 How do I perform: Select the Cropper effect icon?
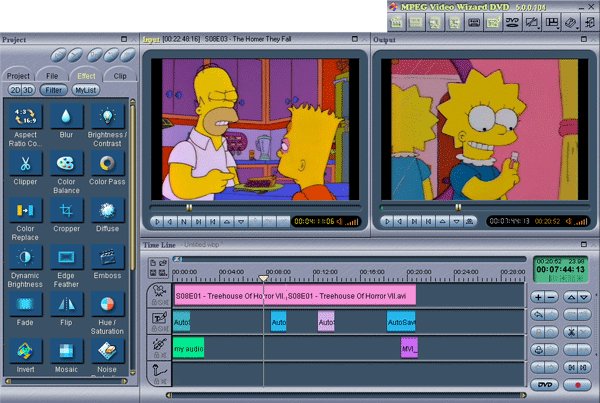click(66, 210)
